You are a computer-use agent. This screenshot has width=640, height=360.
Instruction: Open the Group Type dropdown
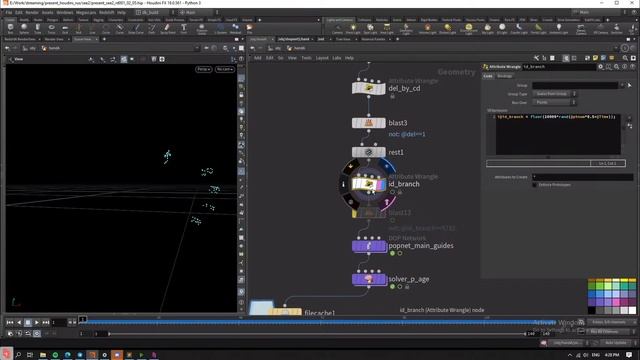click(554, 94)
